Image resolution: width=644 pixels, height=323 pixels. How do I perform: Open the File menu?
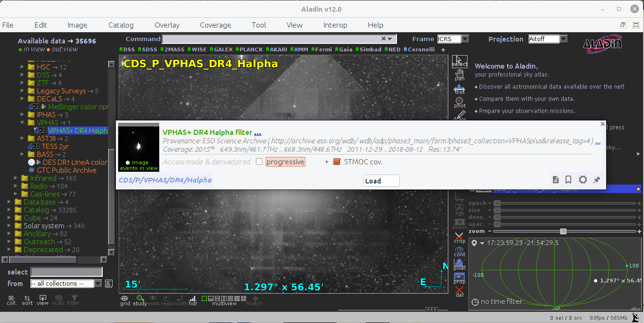coord(8,25)
